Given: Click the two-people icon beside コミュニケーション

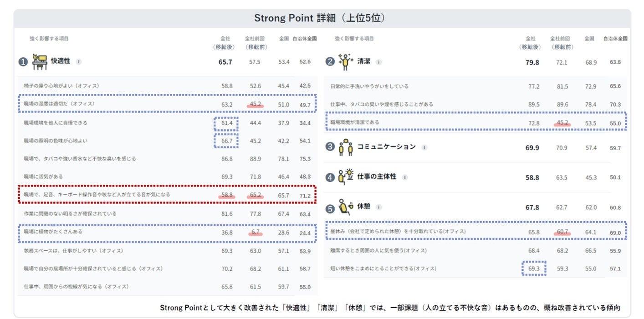Looking at the screenshot, I should [346, 147].
